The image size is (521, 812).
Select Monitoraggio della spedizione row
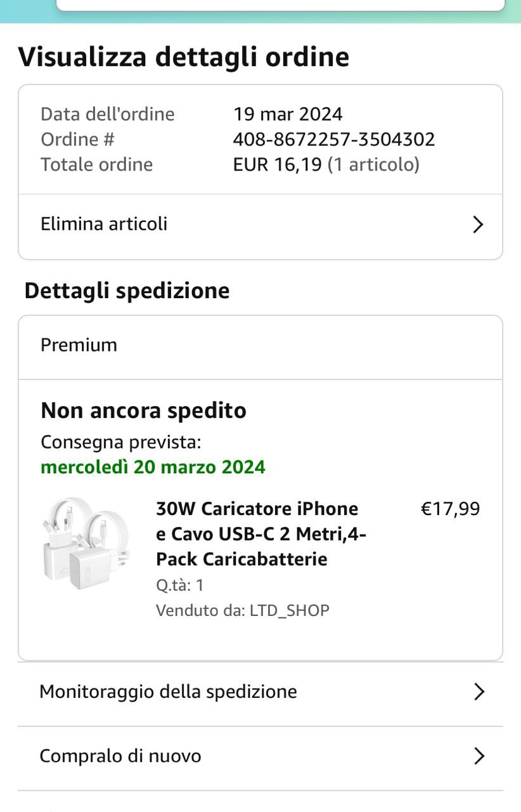[169, 691]
